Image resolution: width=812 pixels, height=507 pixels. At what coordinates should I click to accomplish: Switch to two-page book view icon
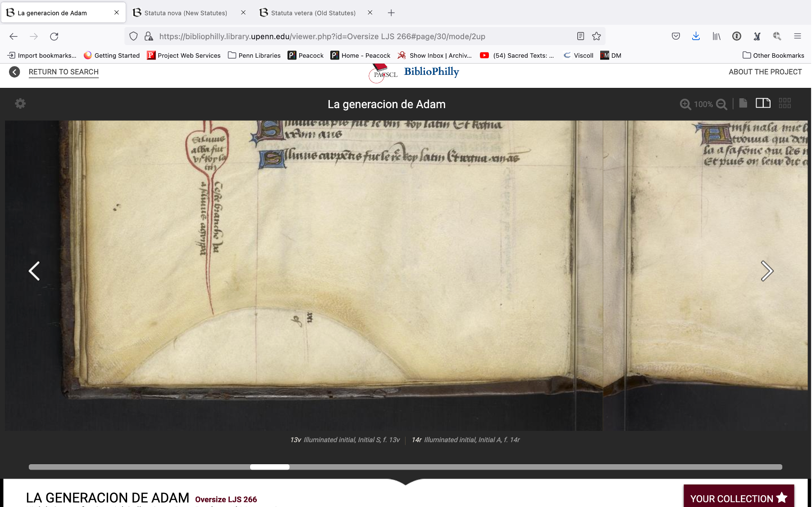pyautogui.click(x=763, y=103)
